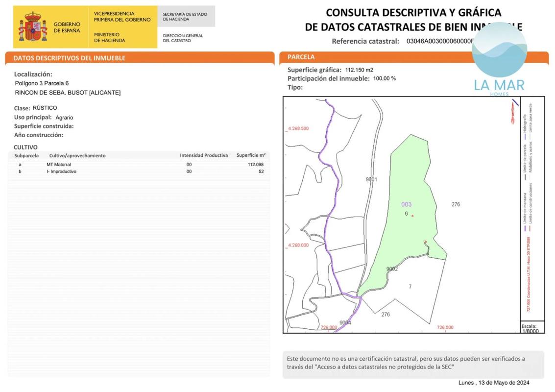This screenshot has height=392, width=555.
Task: Select 'RINCON DE SEBA. BUSOT [ALICANTE]' text
Action: point(68,93)
